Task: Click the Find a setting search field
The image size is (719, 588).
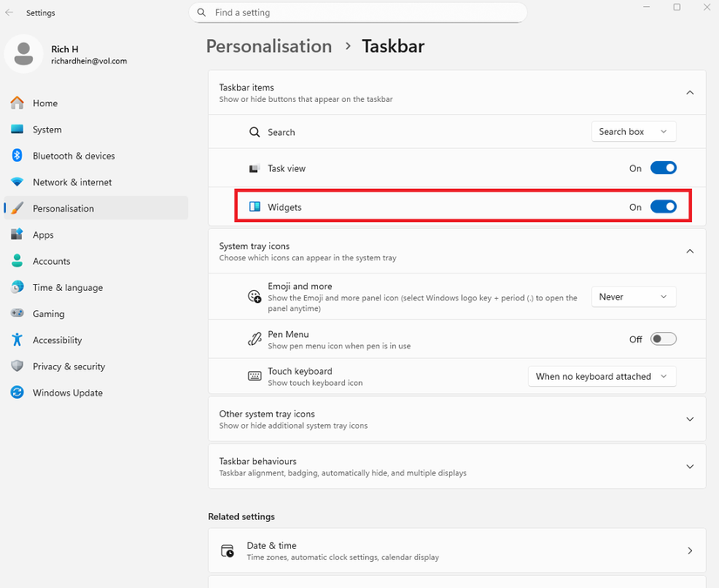Action: pos(357,12)
